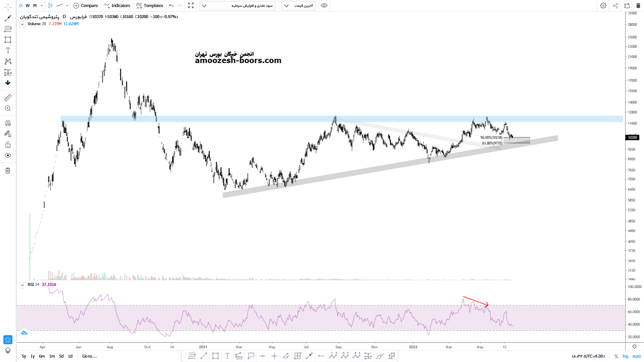The width and height of the screenshot is (644, 362).
Task: Toggle hide all drawings eye icon
Action: click(8, 156)
